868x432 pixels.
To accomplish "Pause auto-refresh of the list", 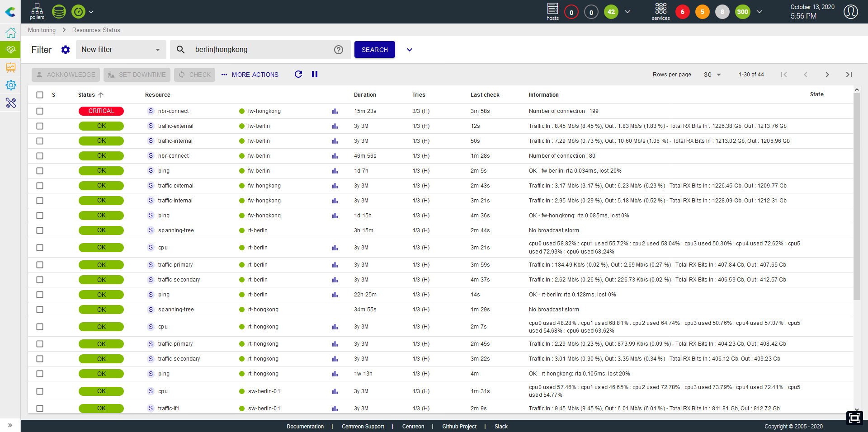I will coord(315,74).
